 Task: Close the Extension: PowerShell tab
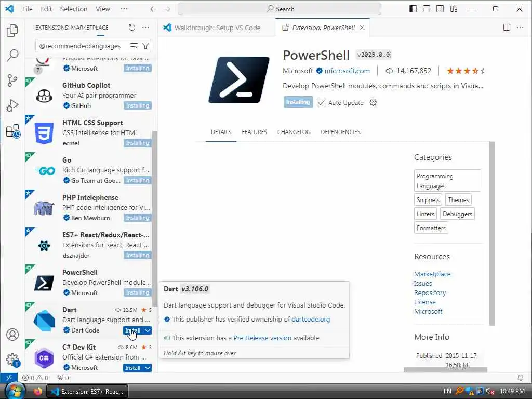tap(362, 28)
